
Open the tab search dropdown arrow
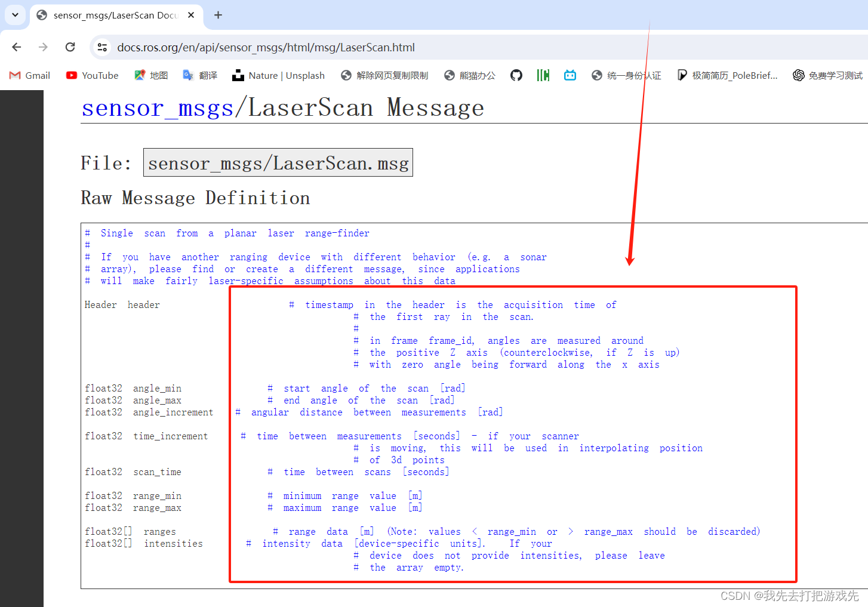(x=15, y=15)
